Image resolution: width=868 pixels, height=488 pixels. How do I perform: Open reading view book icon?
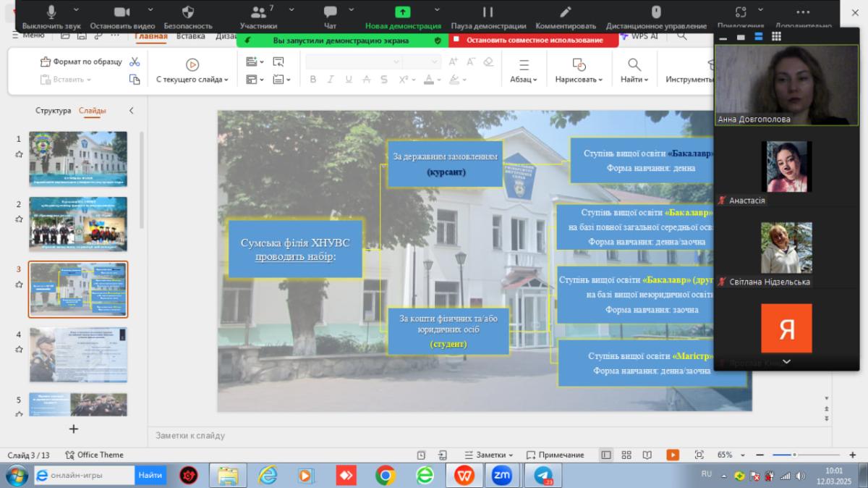coord(647,455)
